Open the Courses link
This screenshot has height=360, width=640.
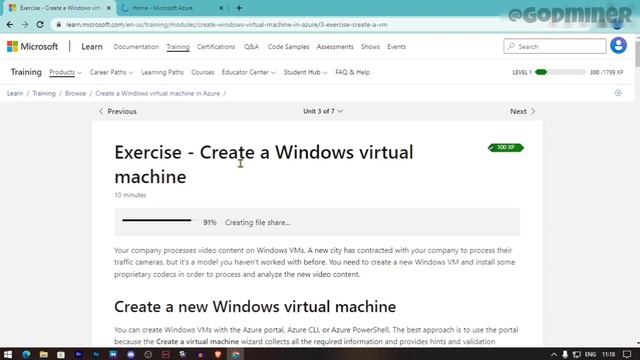[x=202, y=72]
